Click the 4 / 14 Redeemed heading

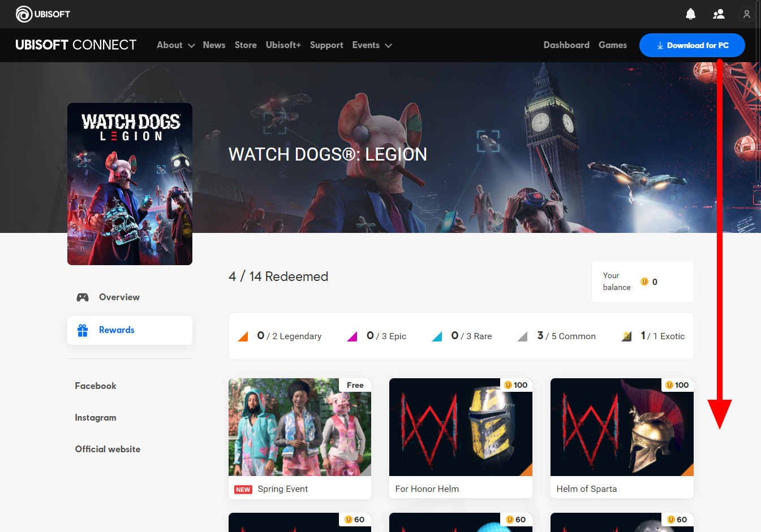pyautogui.click(x=278, y=276)
